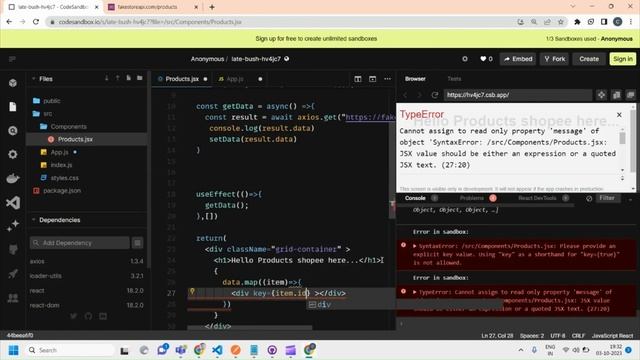Select the Tests tab
Image resolution: width=640 pixels, height=360 pixels.
click(x=454, y=79)
